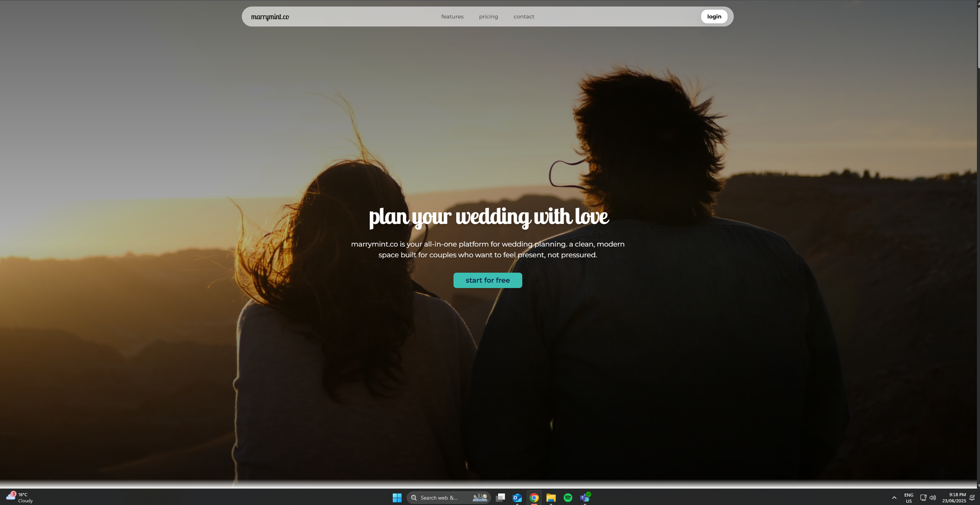The width and height of the screenshot is (980, 505).
Task: Switch to Google Chrome in the taskbar
Action: coord(534,498)
